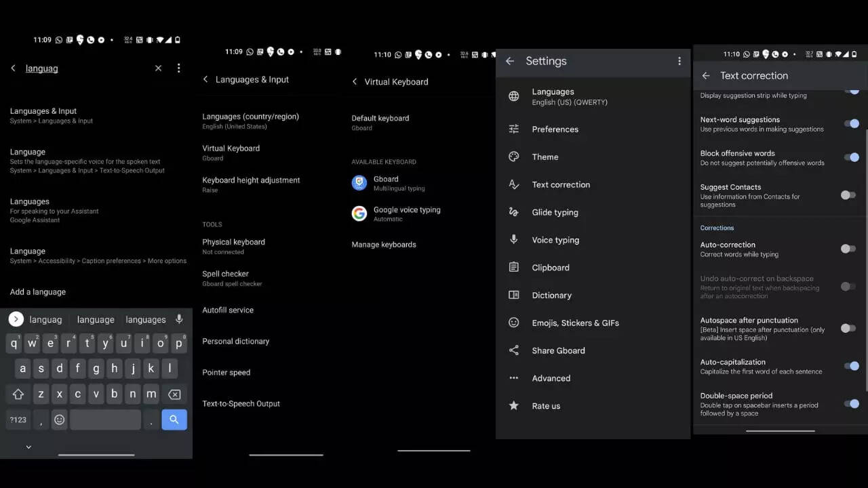The height and width of the screenshot is (488, 868).
Task: Tap star icon next to Rate us
Action: (514, 405)
